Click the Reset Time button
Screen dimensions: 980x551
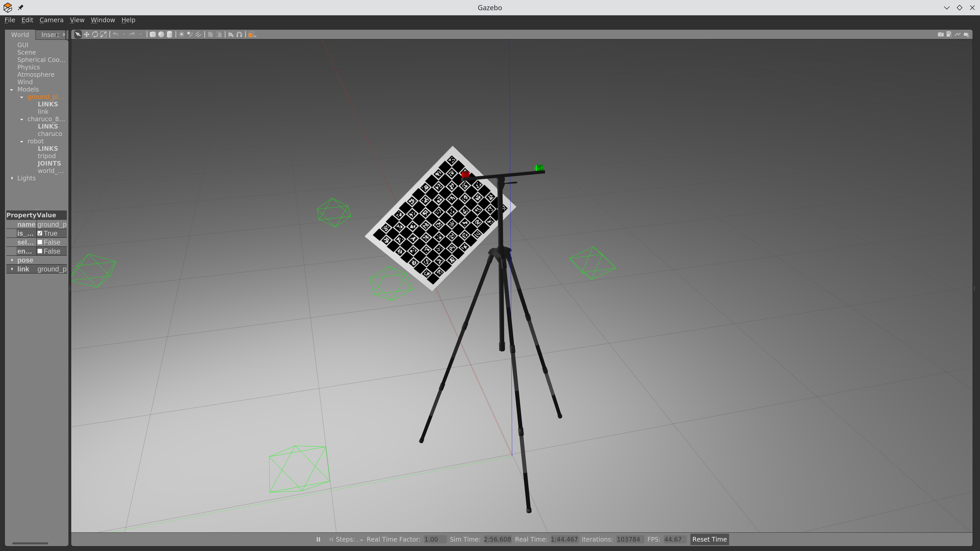709,539
